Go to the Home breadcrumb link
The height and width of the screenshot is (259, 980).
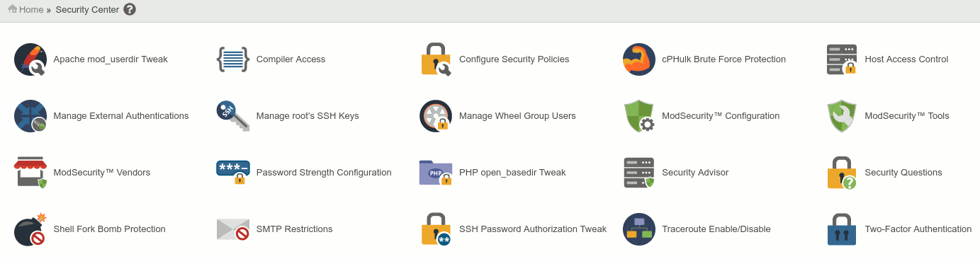pyautogui.click(x=31, y=10)
